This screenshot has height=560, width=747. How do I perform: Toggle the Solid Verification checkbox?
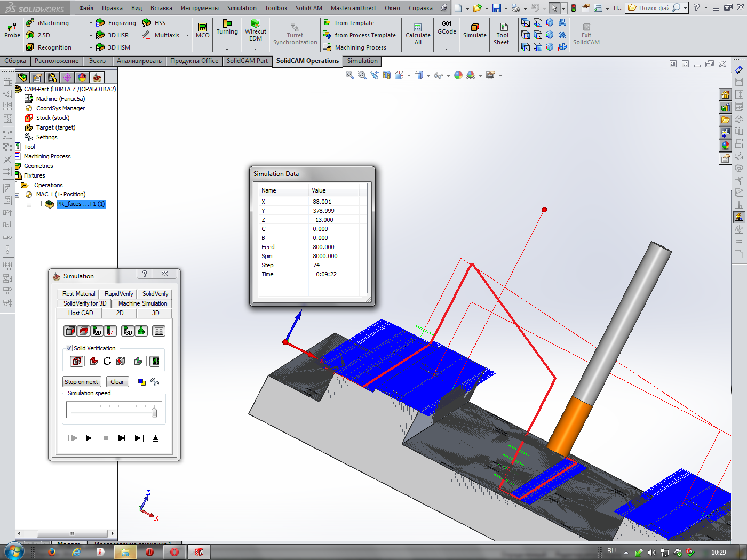click(69, 348)
